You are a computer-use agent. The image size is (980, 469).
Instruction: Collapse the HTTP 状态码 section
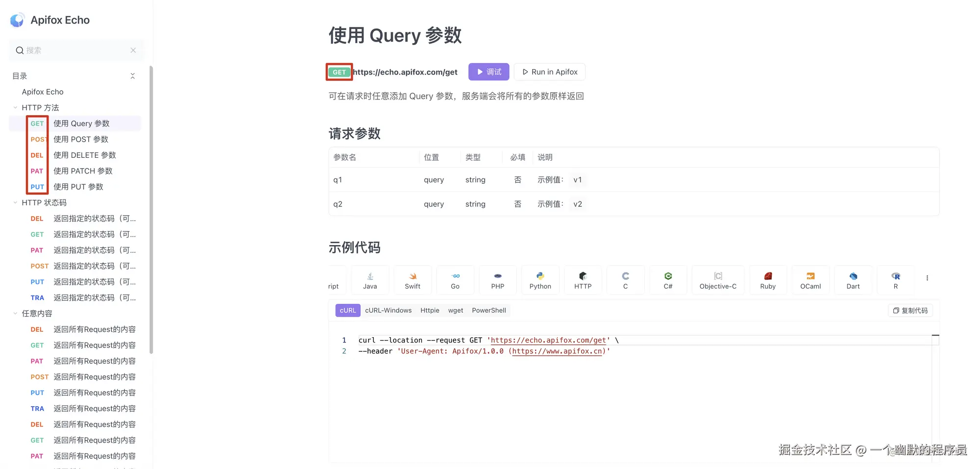click(x=15, y=202)
